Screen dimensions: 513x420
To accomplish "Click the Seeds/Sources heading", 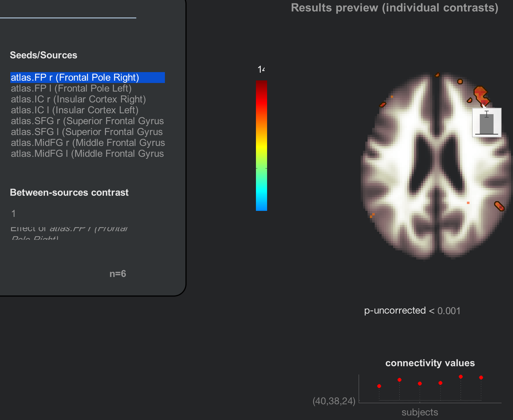I will point(44,55).
